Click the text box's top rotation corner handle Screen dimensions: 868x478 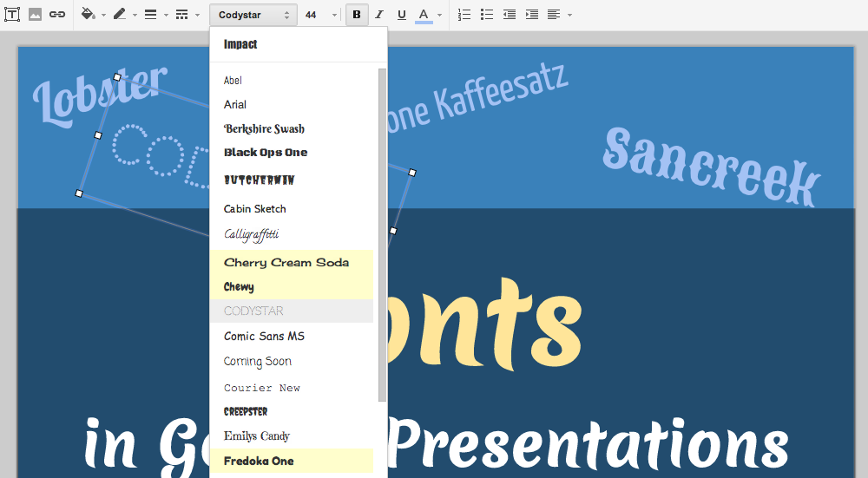(x=117, y=77)
